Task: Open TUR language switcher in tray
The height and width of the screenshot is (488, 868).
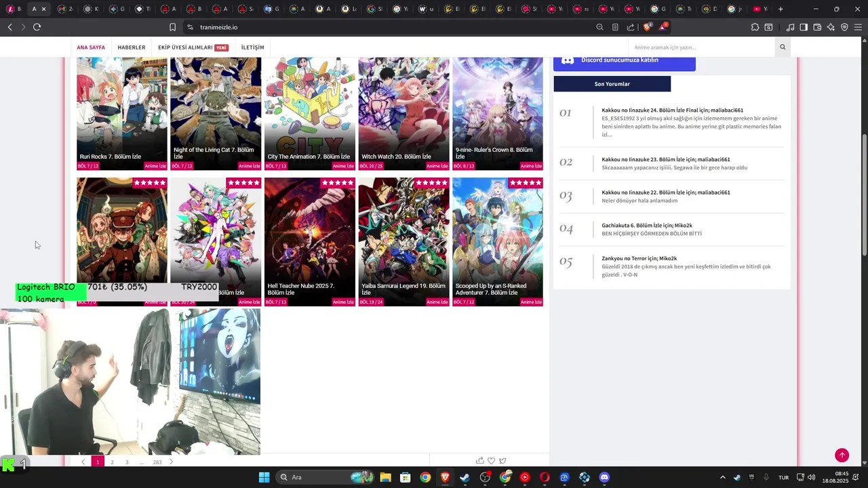Action: click(783, 477)
